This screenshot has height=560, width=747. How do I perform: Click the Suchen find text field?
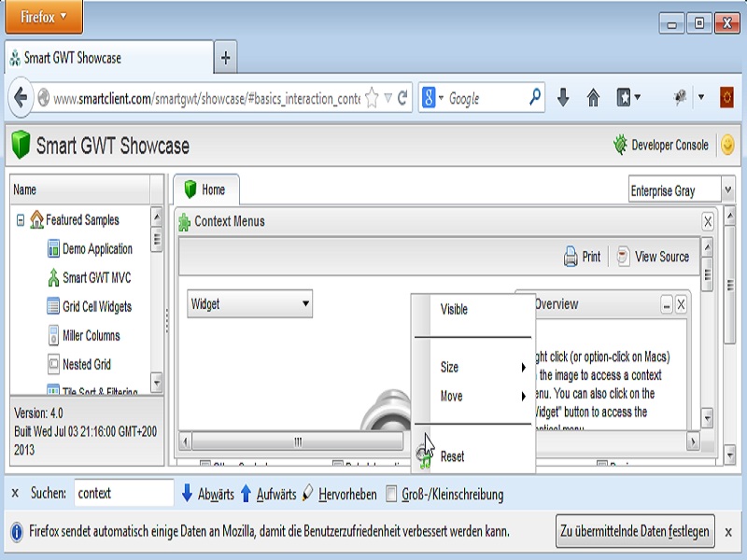122,494
